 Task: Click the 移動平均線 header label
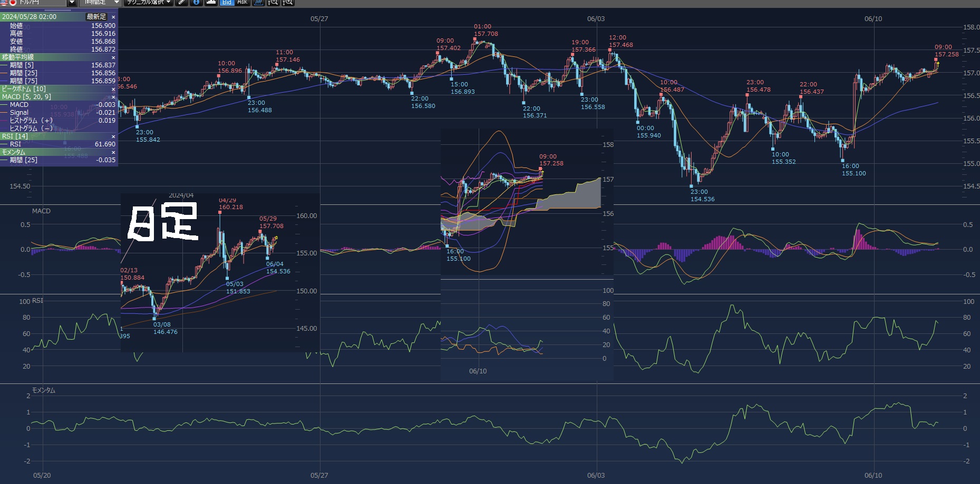[18, 57]
